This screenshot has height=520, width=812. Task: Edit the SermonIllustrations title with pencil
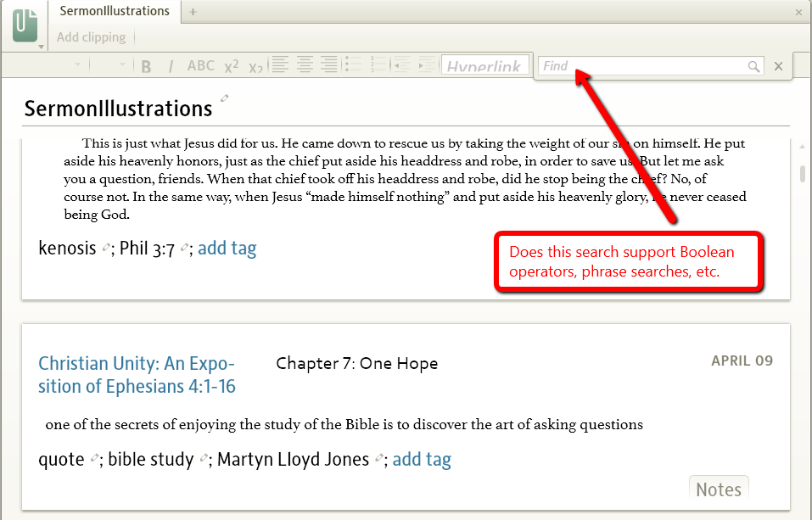click(x=224, y=98)
